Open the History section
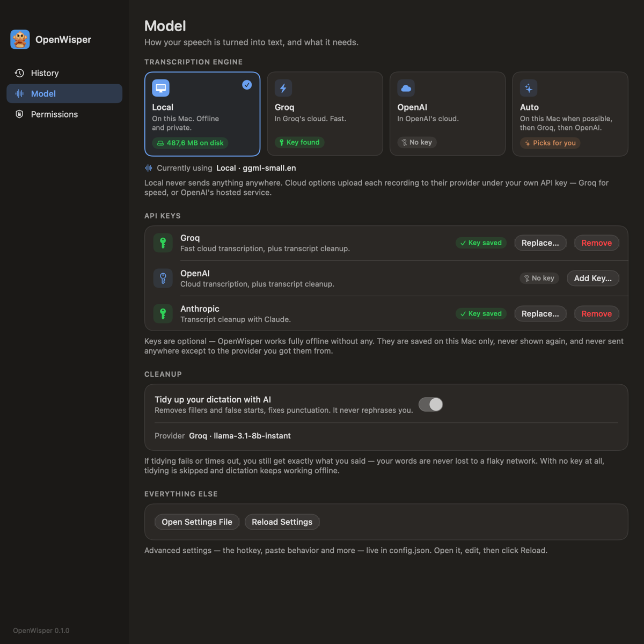The height and width of the screenshot is (644, 644). pos(64,73)
